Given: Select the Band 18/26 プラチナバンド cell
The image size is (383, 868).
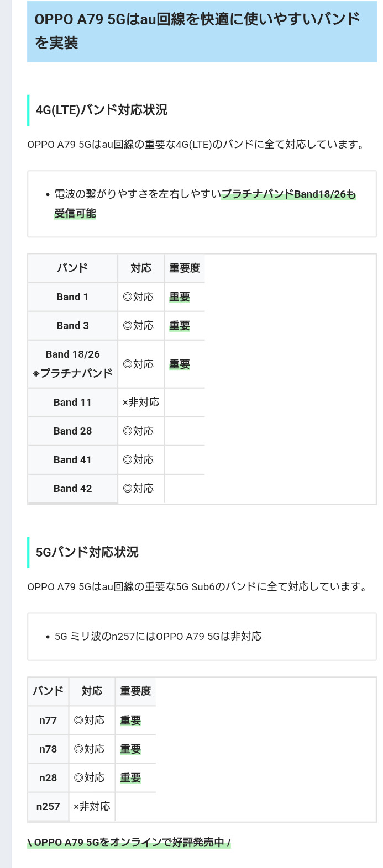Looking at the screenshot, I should click(72, 364).
